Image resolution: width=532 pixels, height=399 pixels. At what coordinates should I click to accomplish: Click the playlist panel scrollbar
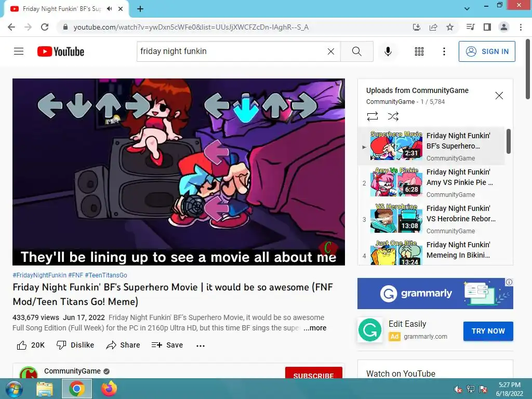[x=508, y=141]
